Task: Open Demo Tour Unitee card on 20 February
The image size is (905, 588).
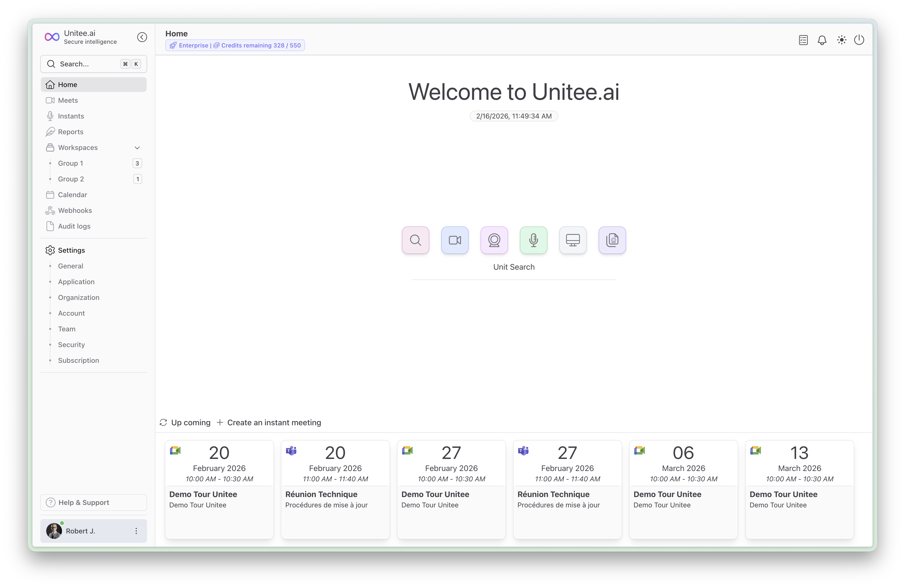Action: point(219,490)
